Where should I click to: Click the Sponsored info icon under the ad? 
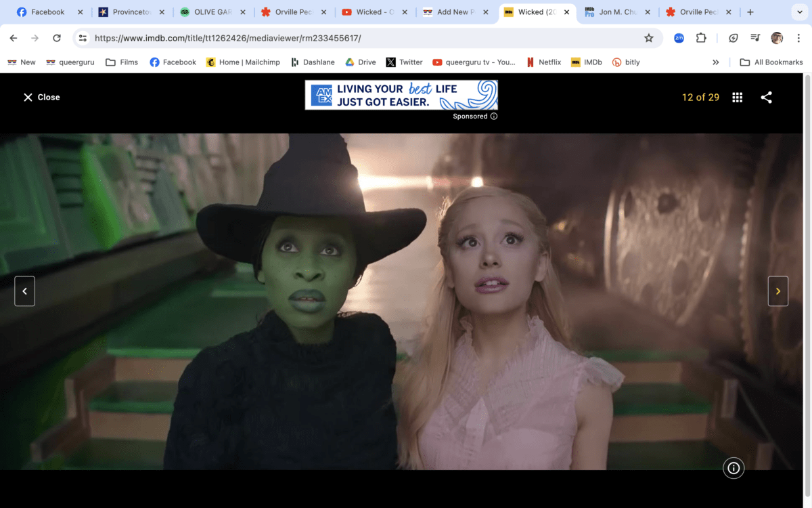pos(494,117)
